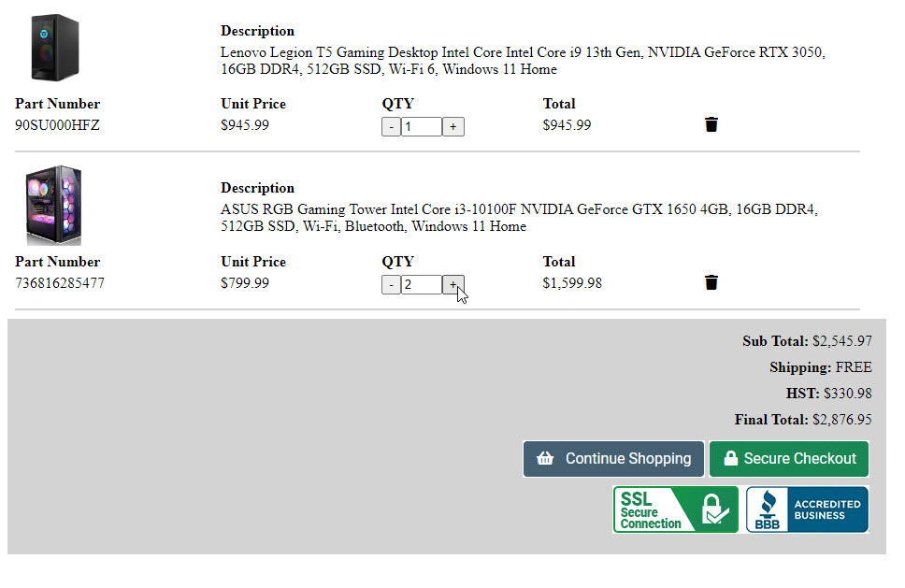The height and width of the screenshot is (588, 905).
Task: Increase Lenovo Legion quantity with plus button
Action: [453, 126]
